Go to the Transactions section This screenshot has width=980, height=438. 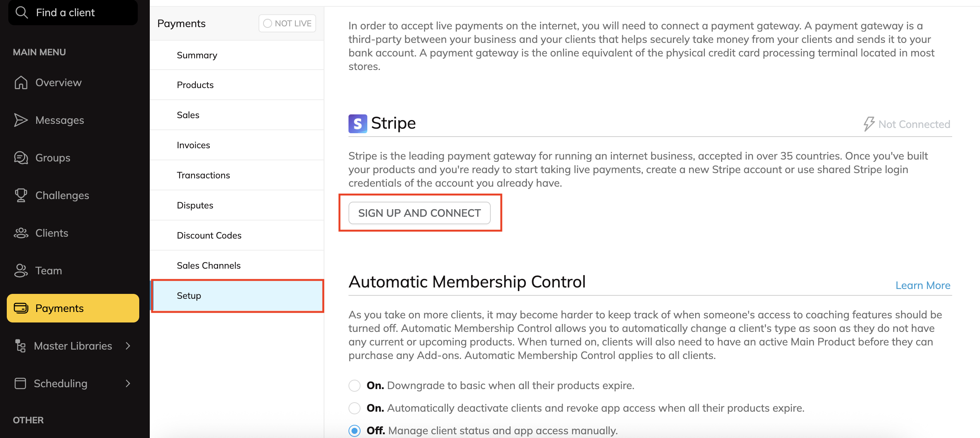click(203, 175)
